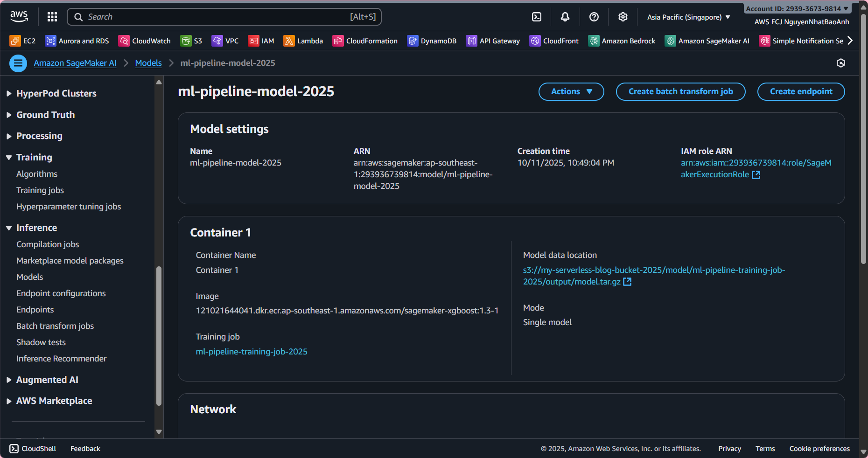Open Lambda shortcut
The width and height of the screenshot is (868, 458).
(x=303, y=41)
